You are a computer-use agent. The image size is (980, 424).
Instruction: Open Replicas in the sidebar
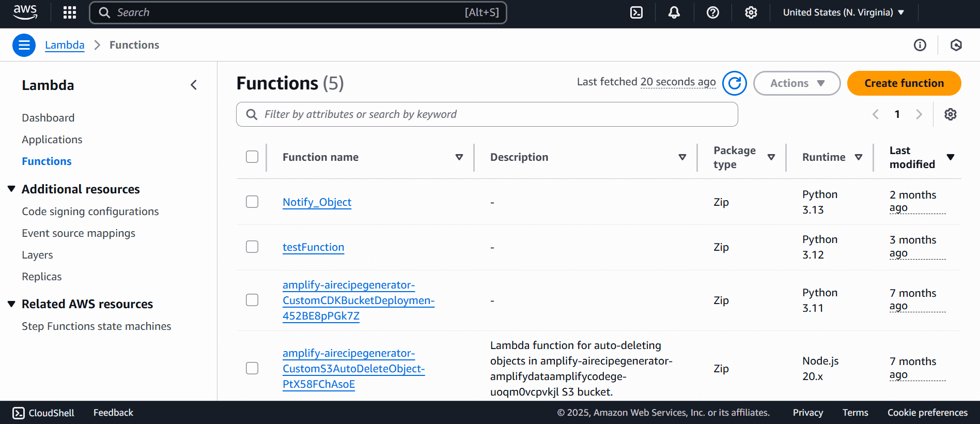tap(42, 277)
